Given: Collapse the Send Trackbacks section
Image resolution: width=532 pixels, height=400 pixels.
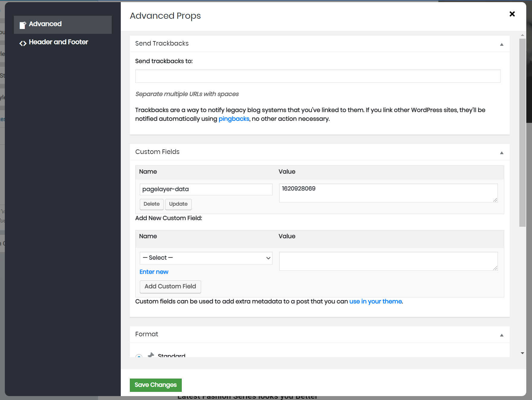Looking at the screenshot, I should [x=502, y=44].
